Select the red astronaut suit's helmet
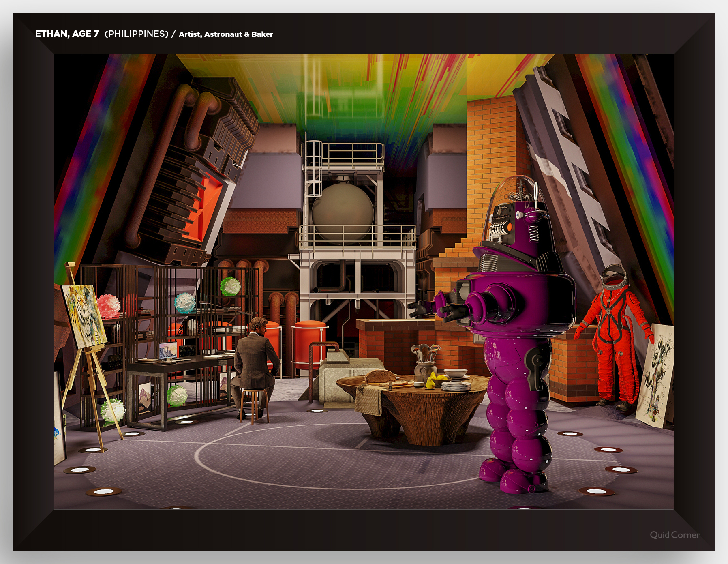The image size is (728, 564). pyautogui.click(x=614, y=276)
